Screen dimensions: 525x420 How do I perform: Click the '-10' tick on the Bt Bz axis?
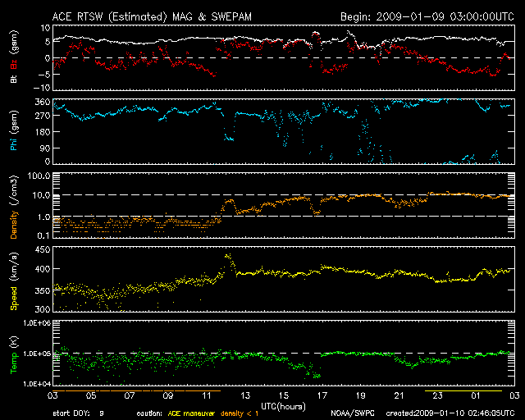[42, 88]
